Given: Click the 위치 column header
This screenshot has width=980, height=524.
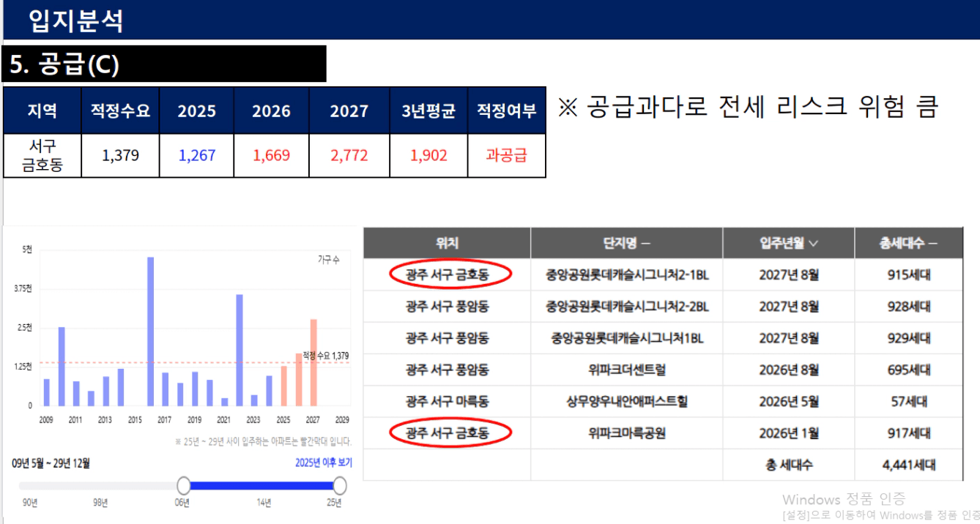Looking at the screenshot, I should (447, 243).
